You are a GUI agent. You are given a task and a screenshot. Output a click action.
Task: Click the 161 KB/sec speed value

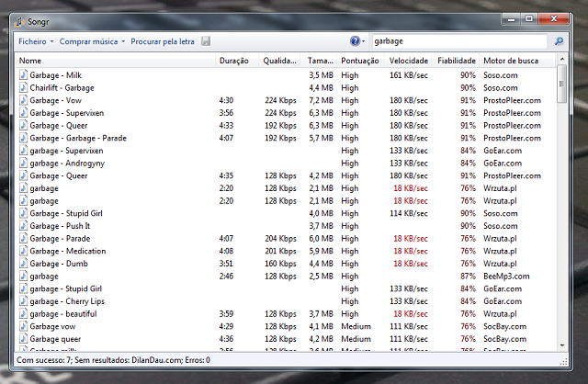(x=408, y=75)
